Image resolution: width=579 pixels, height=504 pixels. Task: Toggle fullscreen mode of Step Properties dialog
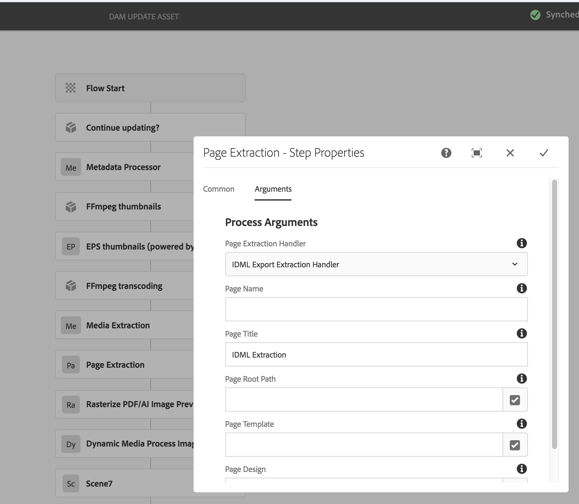pos(477,153)
